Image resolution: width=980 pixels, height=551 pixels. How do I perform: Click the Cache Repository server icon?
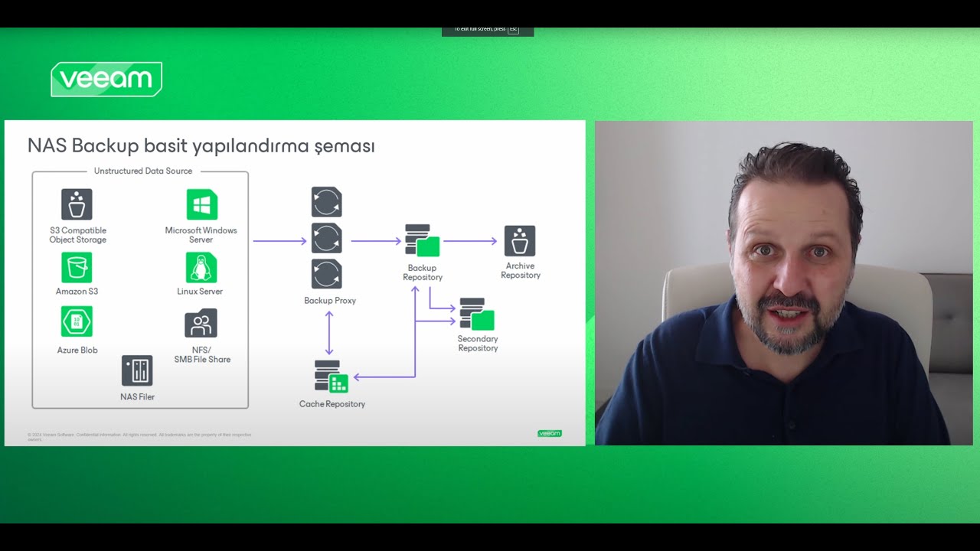click(x=332, y=377)
